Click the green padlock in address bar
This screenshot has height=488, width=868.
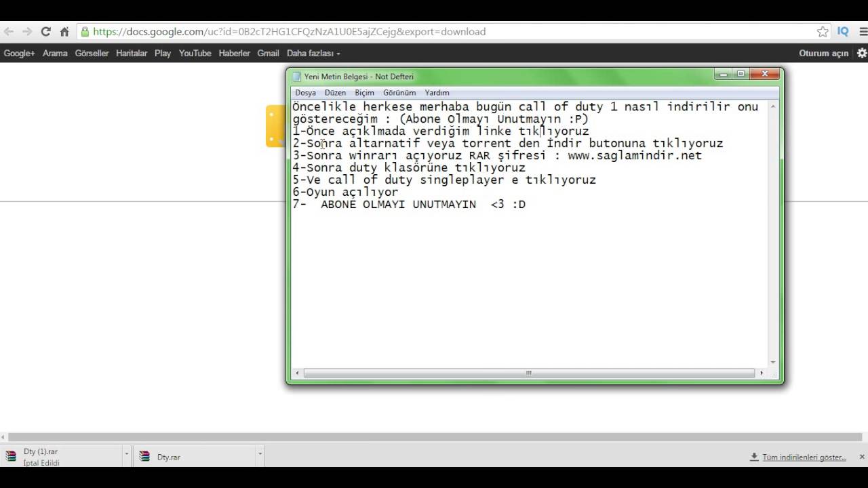pyautogui.click(x=84, y=31)
